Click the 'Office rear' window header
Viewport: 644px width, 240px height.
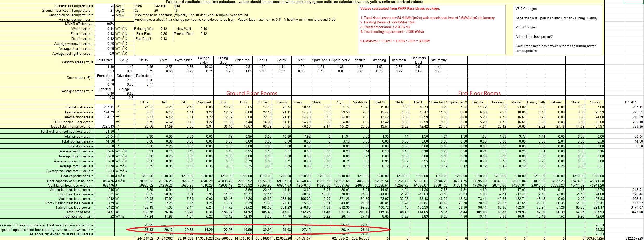(x=242, y=60)
